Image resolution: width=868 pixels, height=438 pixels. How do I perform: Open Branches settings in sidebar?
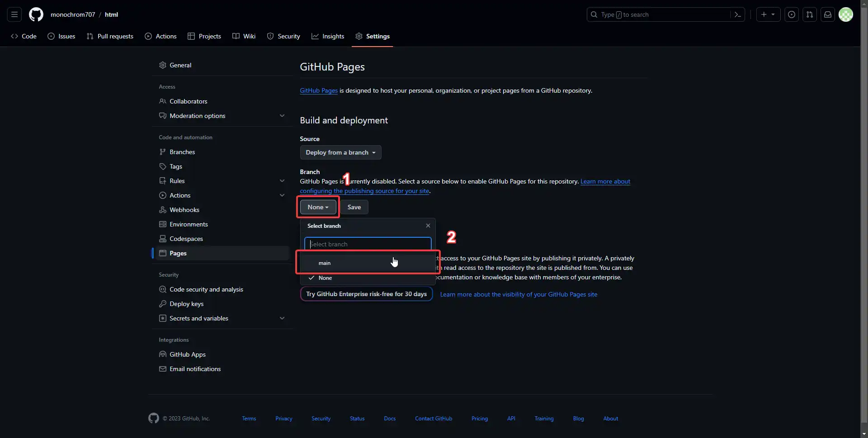coord(222,152)
